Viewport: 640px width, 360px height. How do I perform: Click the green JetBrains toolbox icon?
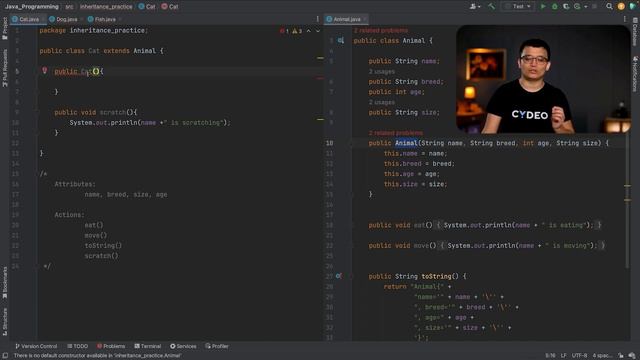click(x=632, y=7)
